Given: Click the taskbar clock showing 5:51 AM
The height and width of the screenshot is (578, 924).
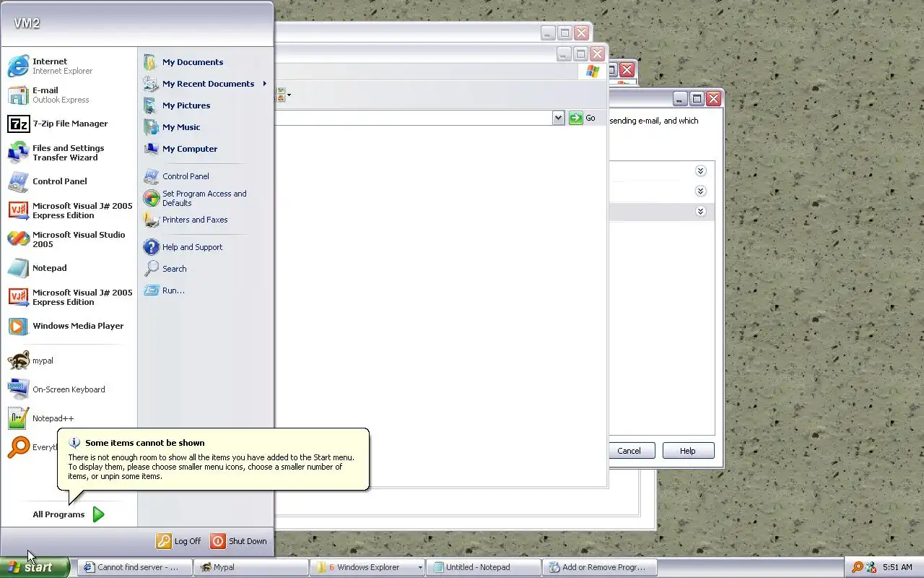Looking at the screenshot, I should pos(898,567).
